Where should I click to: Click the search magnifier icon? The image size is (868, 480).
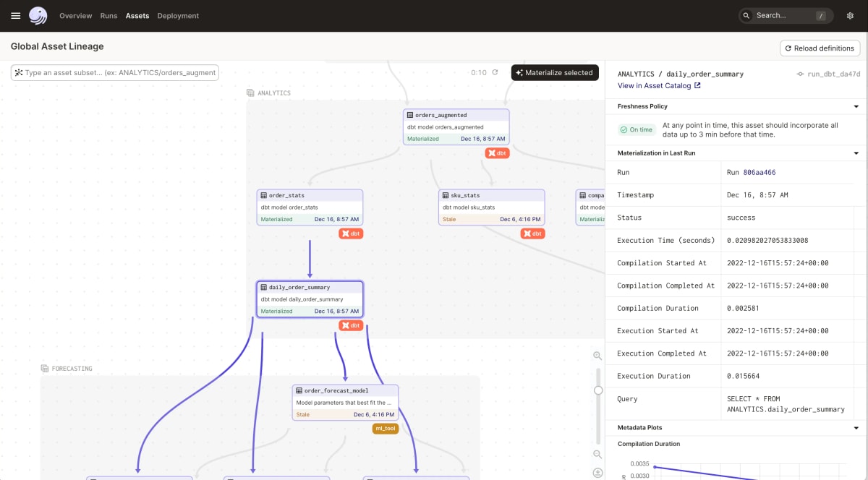(747, 15)
